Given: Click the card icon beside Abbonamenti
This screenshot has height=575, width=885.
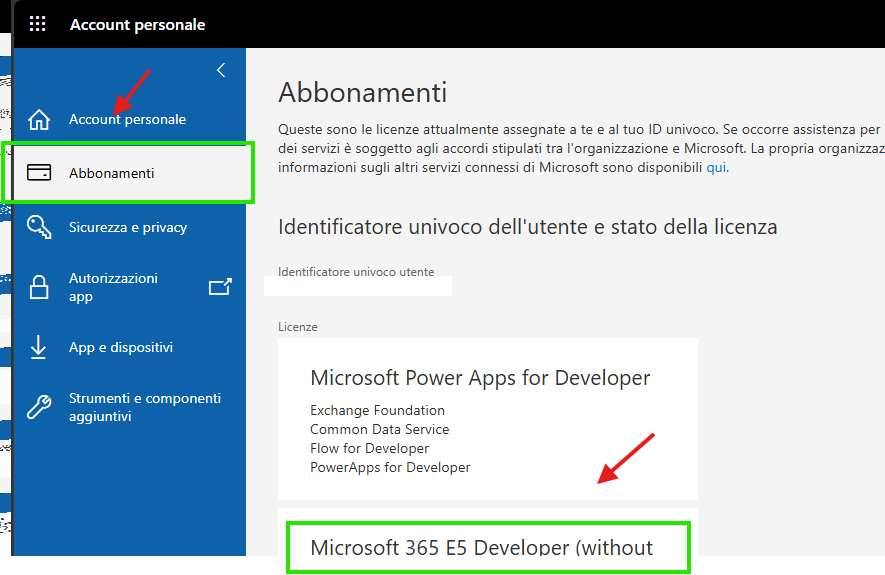Looking at the screenshot, I should [39, 173].
